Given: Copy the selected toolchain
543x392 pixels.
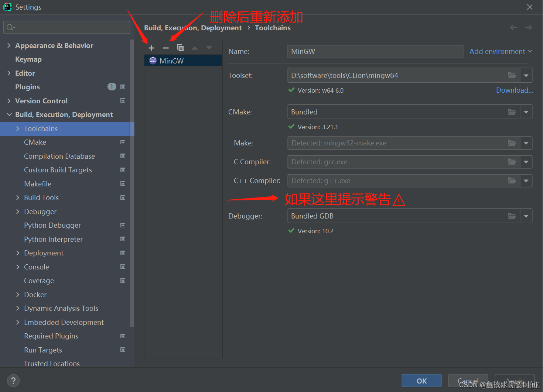Looking at the screenshot, I should coord(180,48).
